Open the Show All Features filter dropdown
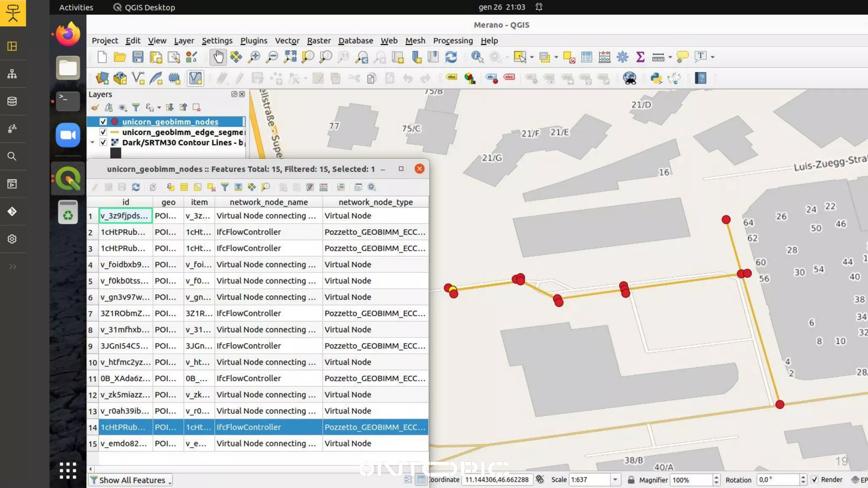868x488 pixels. 131,480
